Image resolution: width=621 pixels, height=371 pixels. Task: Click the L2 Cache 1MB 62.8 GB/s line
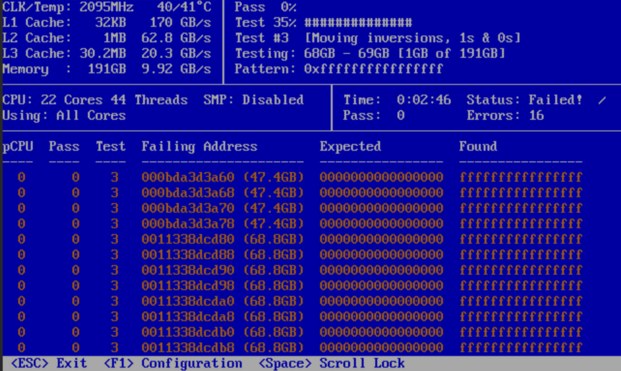point(107,38)
